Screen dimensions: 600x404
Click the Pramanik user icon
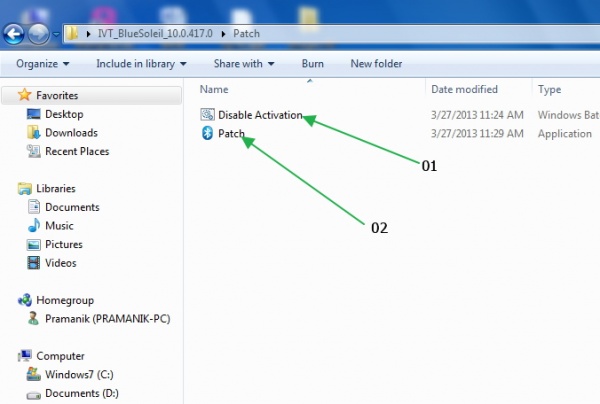[x=34, y=318]
